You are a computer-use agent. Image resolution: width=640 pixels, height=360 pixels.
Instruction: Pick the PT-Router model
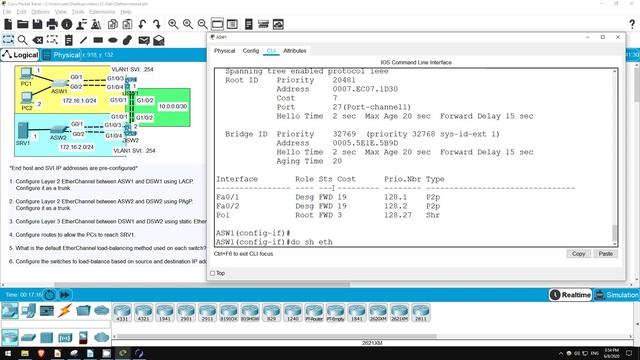314,313
